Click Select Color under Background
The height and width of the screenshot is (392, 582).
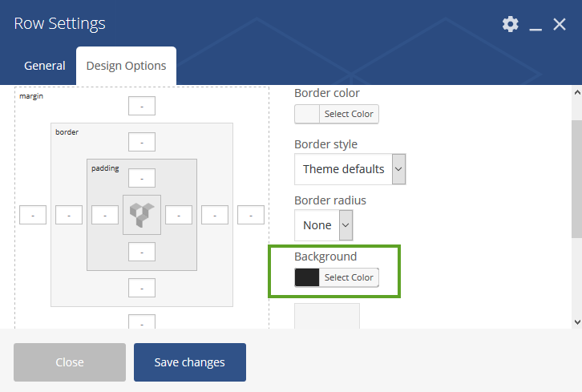pos(349,277)
